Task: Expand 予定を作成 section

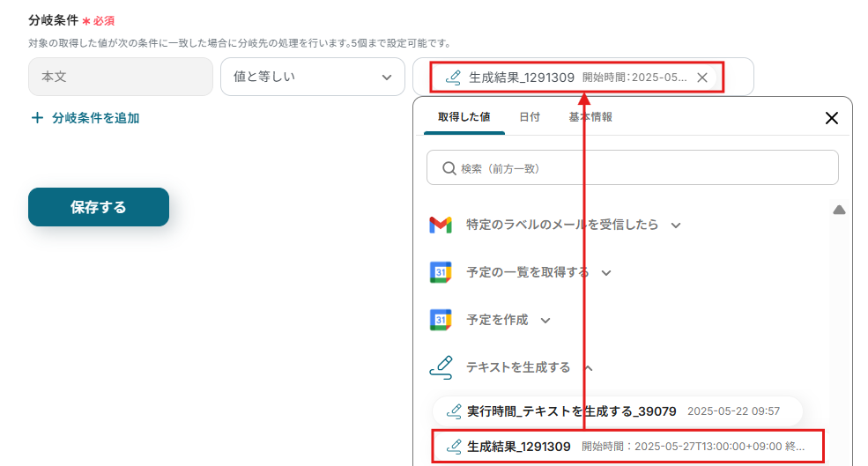Action: tap(545, 321)
